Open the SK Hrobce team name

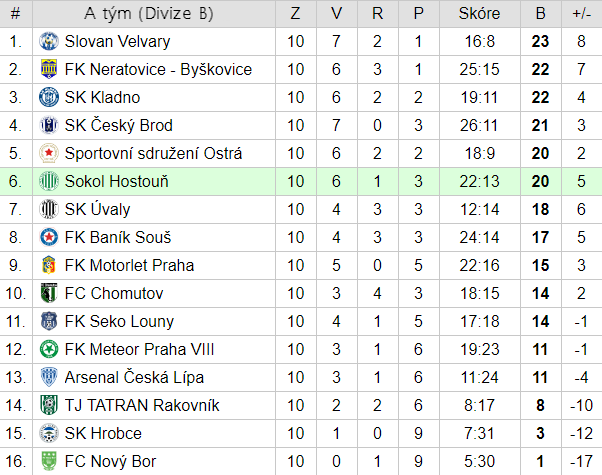(103, 434)
